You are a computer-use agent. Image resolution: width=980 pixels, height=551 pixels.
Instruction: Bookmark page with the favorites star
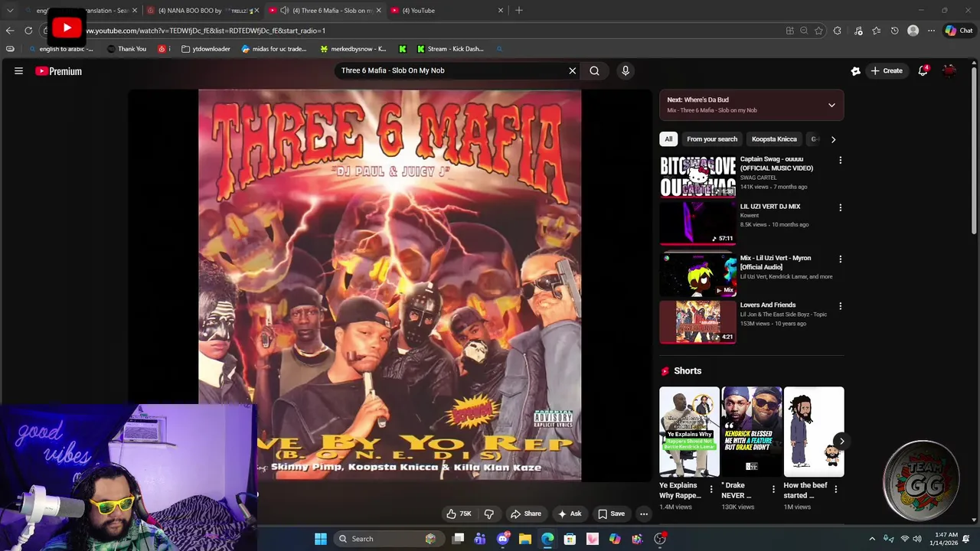818,31
